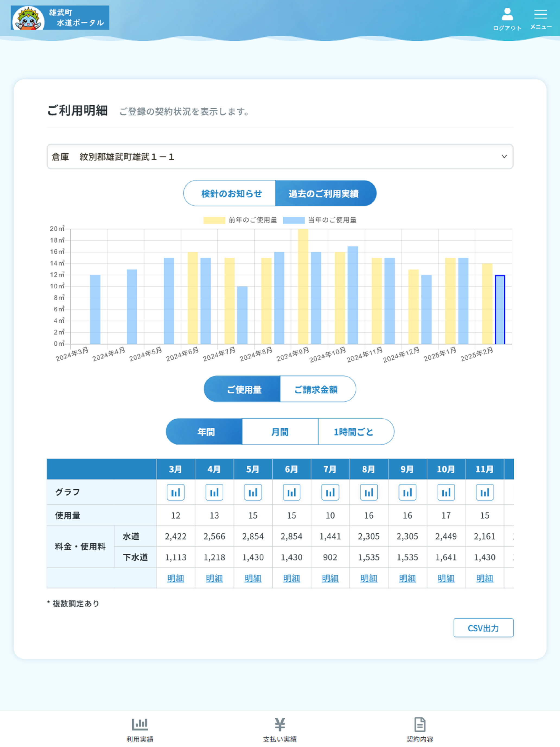This screenshot has height=747, width=560.
Task: Click the 支払い実績 yen icon
Action: [x=280, y=724]
